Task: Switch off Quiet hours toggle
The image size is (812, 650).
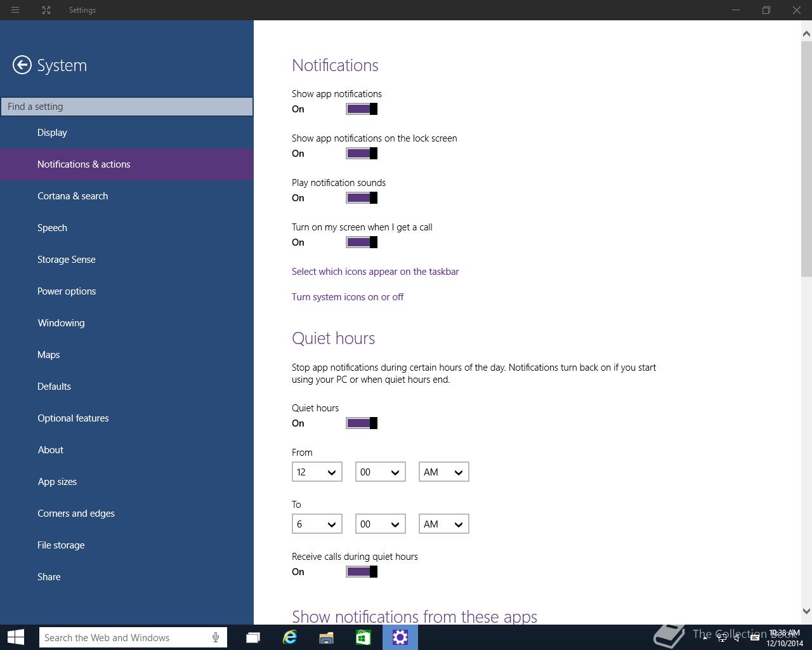Action: [362, 423]
